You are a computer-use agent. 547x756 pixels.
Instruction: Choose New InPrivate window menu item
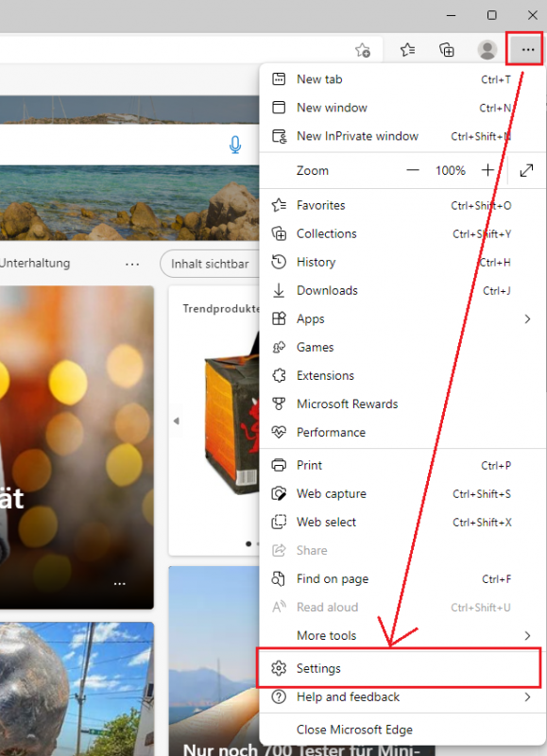402,136
